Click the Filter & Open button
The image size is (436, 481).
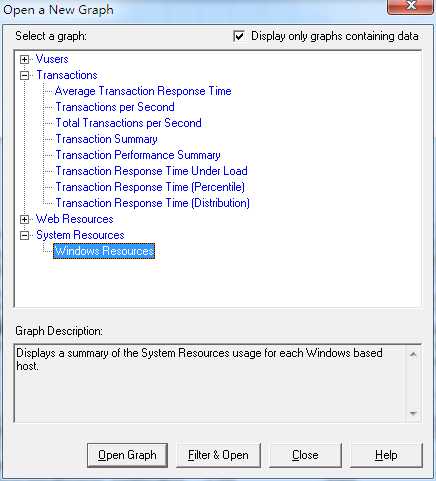point(218,455)
